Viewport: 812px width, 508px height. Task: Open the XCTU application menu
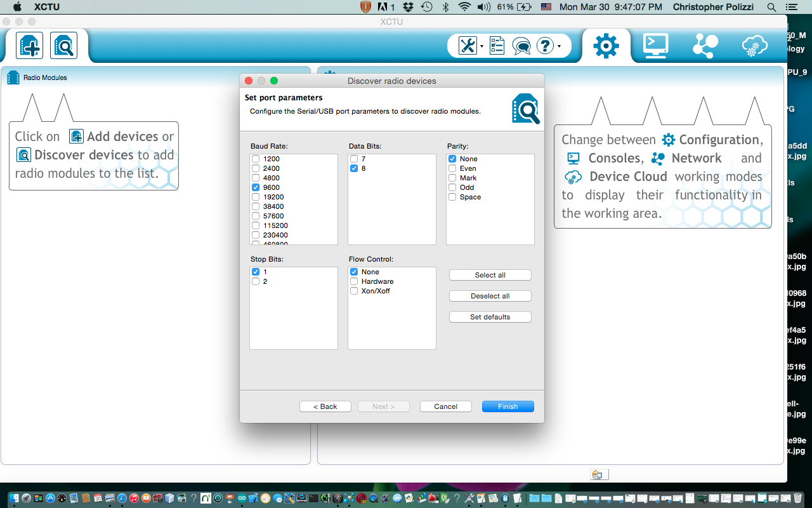point(46,7)
